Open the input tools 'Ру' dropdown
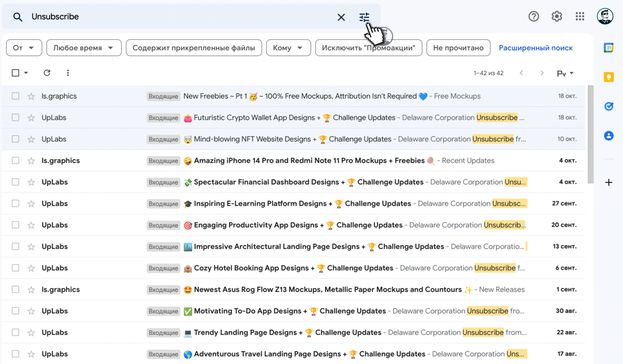This screenshot has width=623, height=364. [x=565, y=74]
